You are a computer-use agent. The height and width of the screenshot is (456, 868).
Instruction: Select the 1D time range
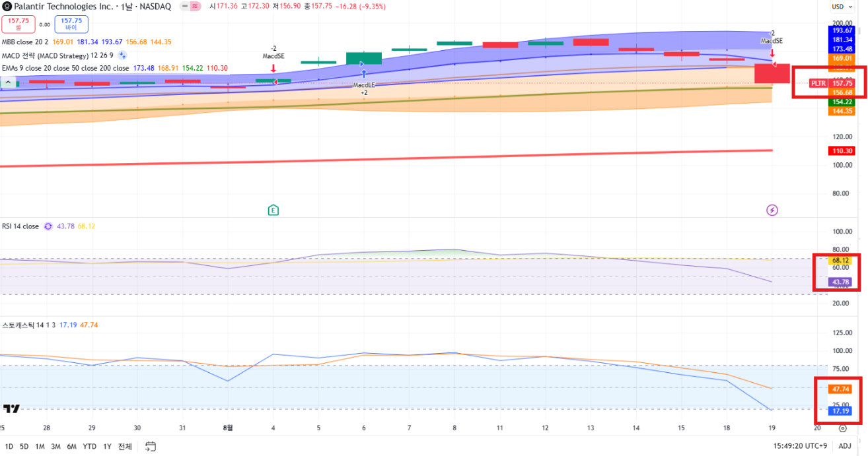coord(9,447)
